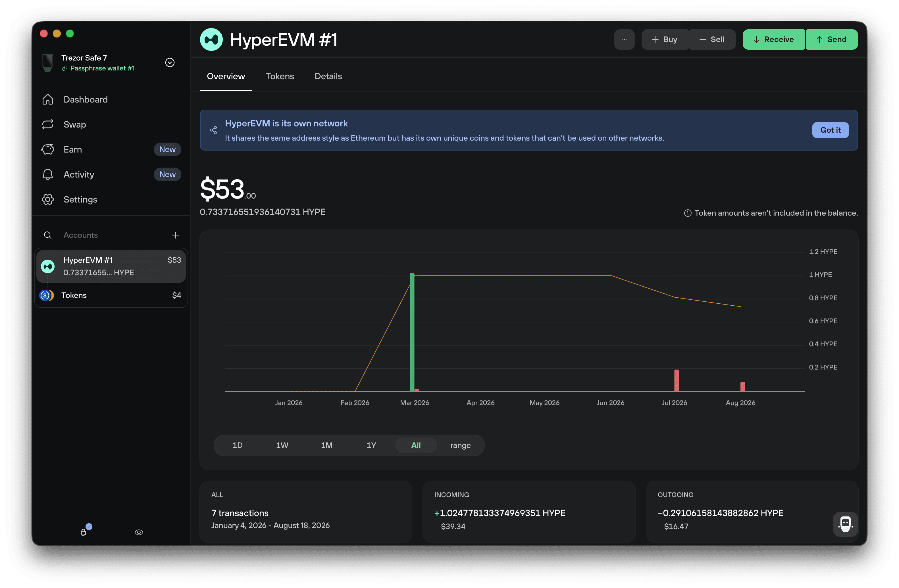The image size is (899, 588).
Task: Click the Swap arrows icon
Action: [48, 124]
